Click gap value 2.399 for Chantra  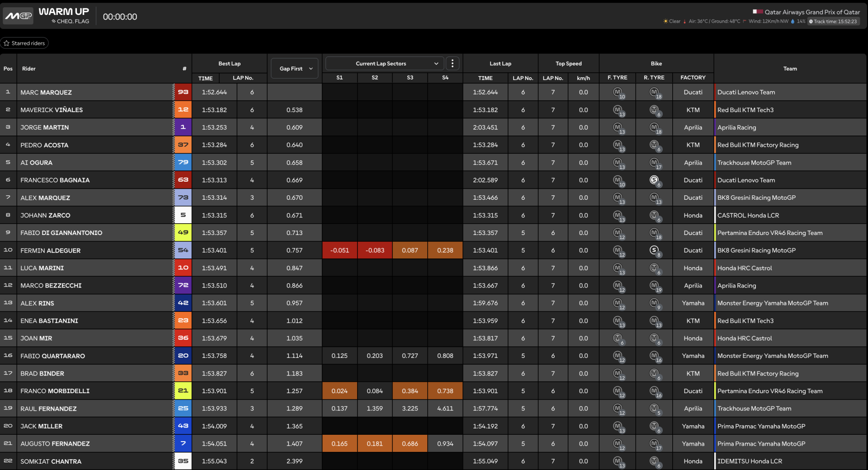[294, 461]
